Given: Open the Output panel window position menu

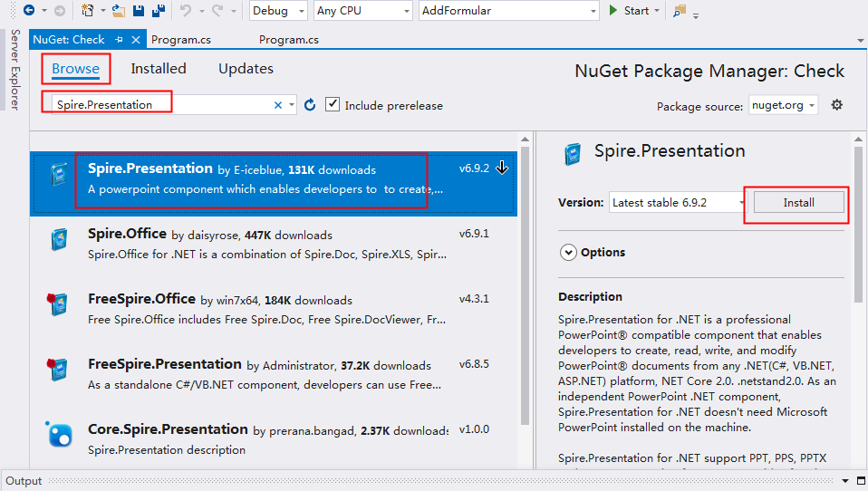Looking at the screenshot, I should coord(845,480).
